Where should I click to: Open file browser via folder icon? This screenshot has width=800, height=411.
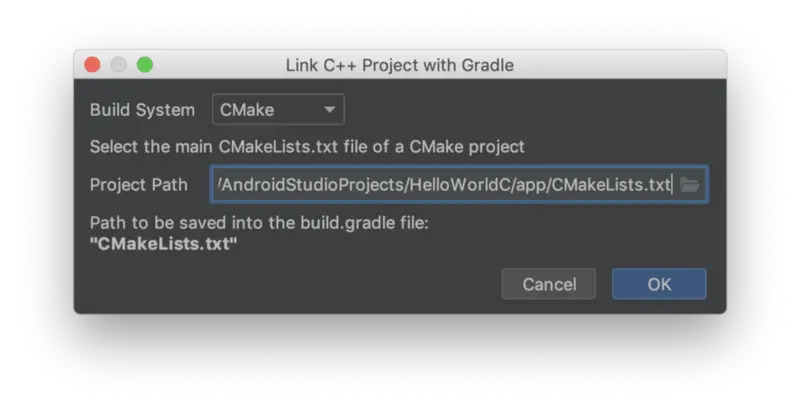[x=690, y=185]
